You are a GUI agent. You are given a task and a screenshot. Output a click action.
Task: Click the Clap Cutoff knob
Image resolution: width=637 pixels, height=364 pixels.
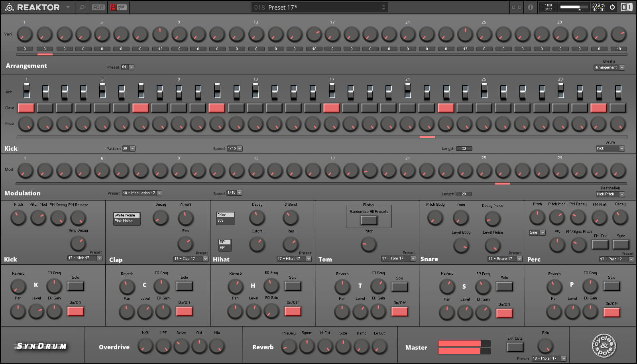click(x=185, y=218)
